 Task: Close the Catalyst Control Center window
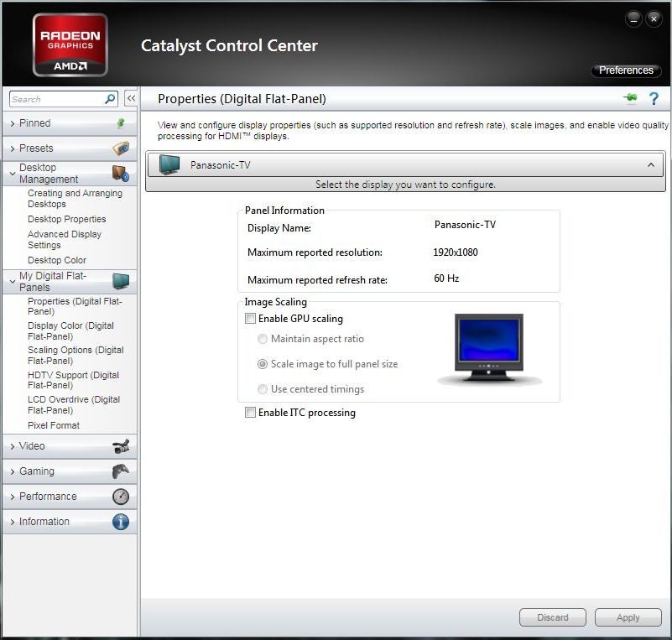pyautogui.click(x=654, y=18)
